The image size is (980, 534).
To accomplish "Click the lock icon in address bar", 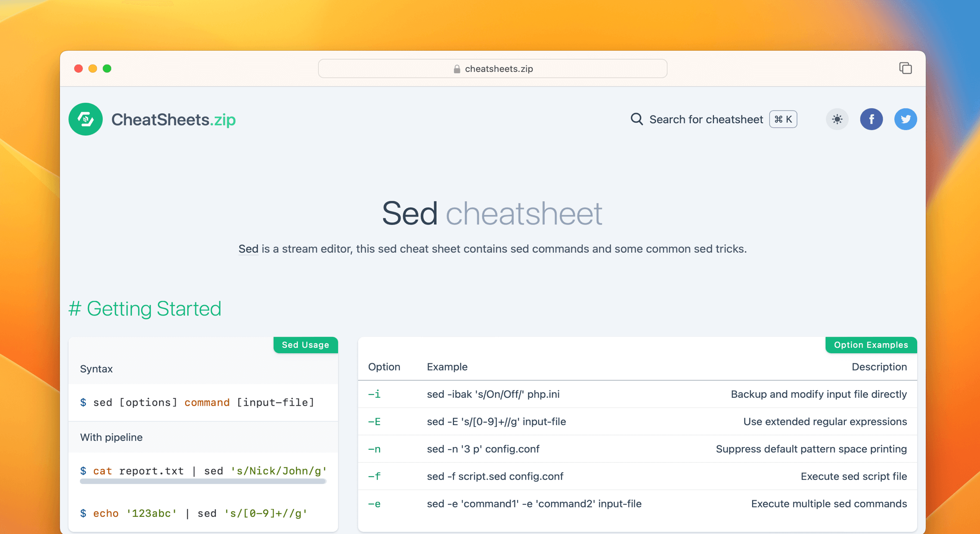I will tap(457, 69).
